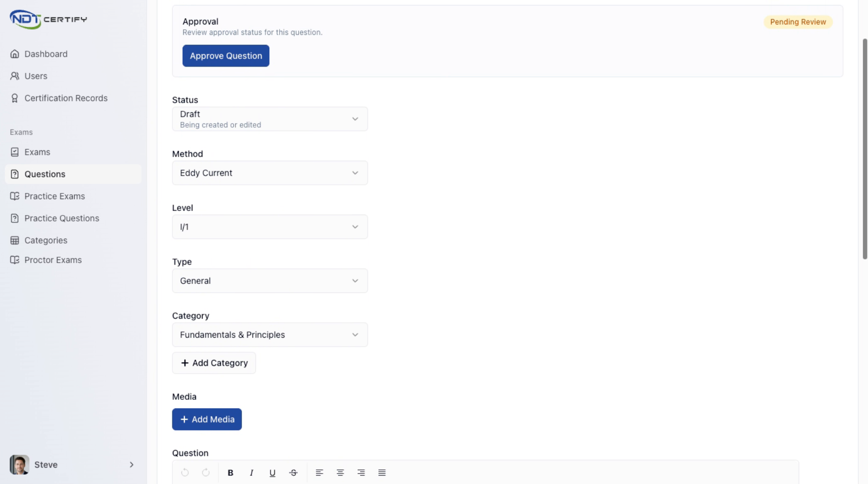Open the Status dropdown showing Draft

pos(270,119)
